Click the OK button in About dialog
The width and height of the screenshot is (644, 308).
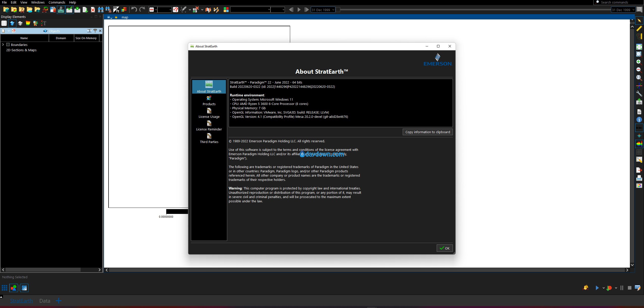445,248
